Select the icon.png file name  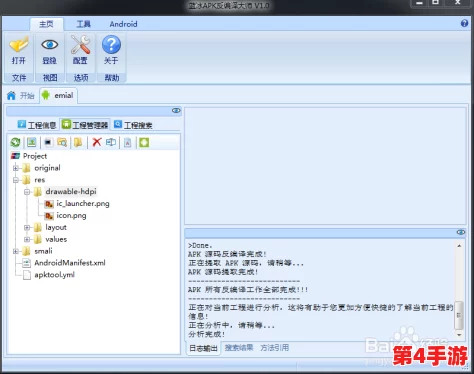point(71,216)
